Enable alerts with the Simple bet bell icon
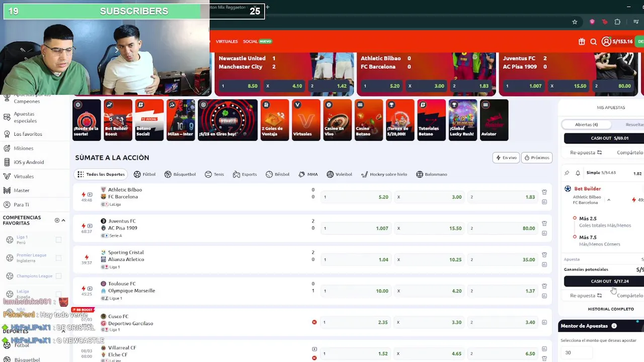644x362 pixels. (578, 173)
